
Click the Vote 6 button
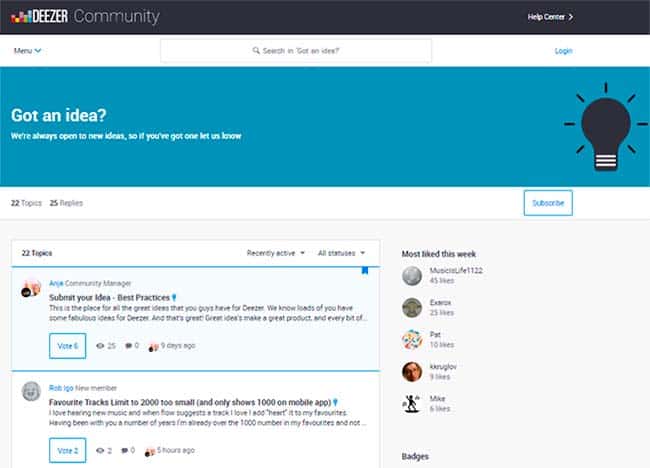click(68, 346)
